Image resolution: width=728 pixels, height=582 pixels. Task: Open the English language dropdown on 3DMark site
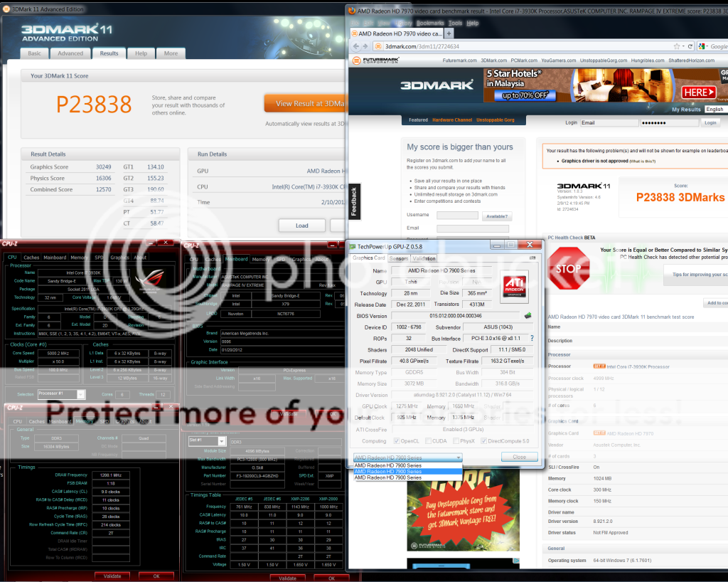click(x=715, y=109)
